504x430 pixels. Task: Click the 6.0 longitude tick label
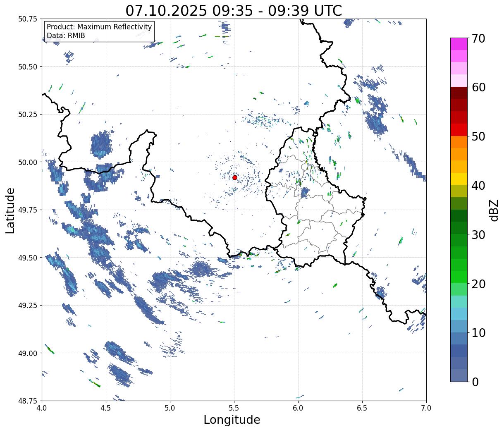[298, 408]
